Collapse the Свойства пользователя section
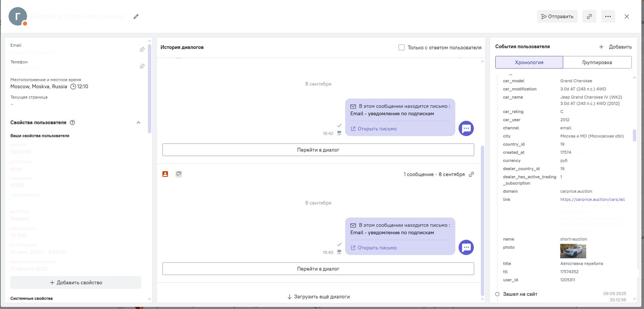 coord(138,123)
